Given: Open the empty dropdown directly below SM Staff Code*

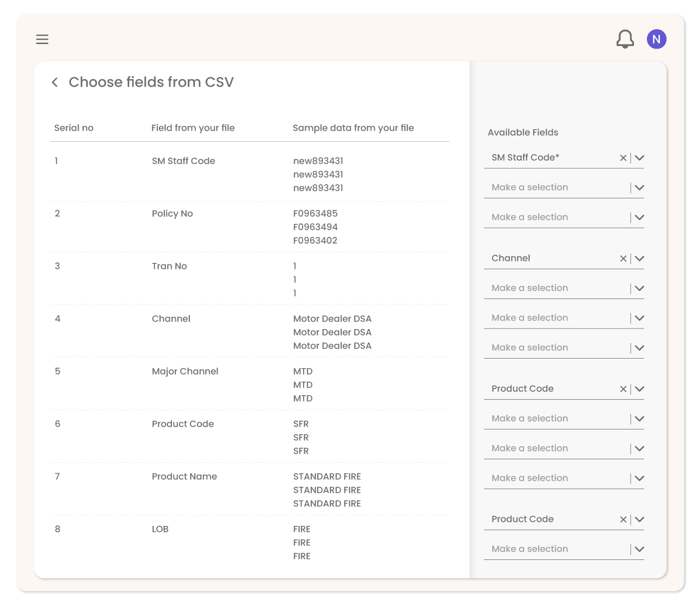Looking at the screenshot, I should pos(564,187).
